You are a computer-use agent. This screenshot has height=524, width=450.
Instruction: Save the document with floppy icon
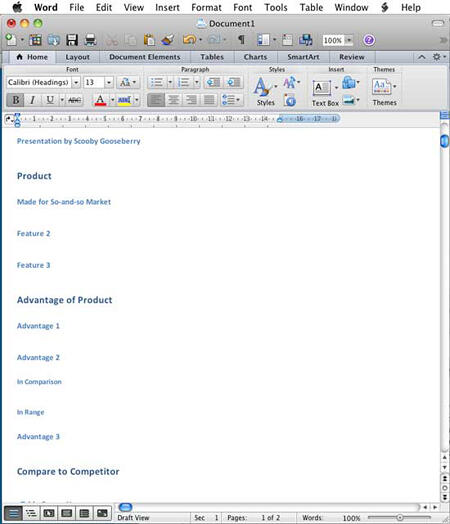(x=72, y=40)
